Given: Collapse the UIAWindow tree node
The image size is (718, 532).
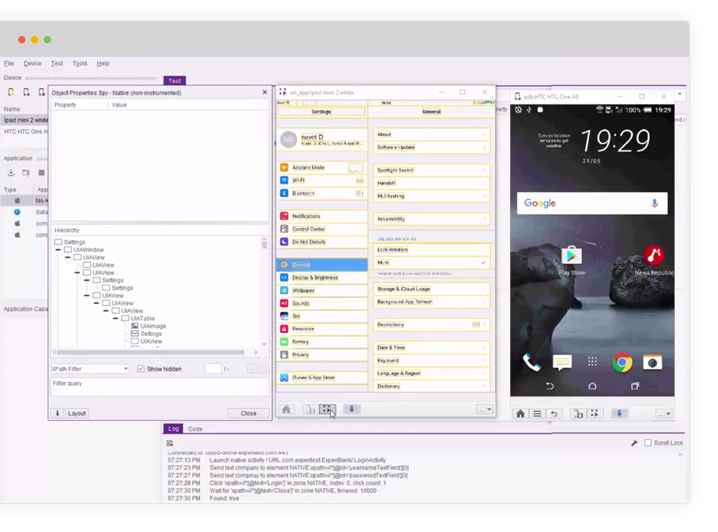Looking at the screenshot, I should pos(68,250).
